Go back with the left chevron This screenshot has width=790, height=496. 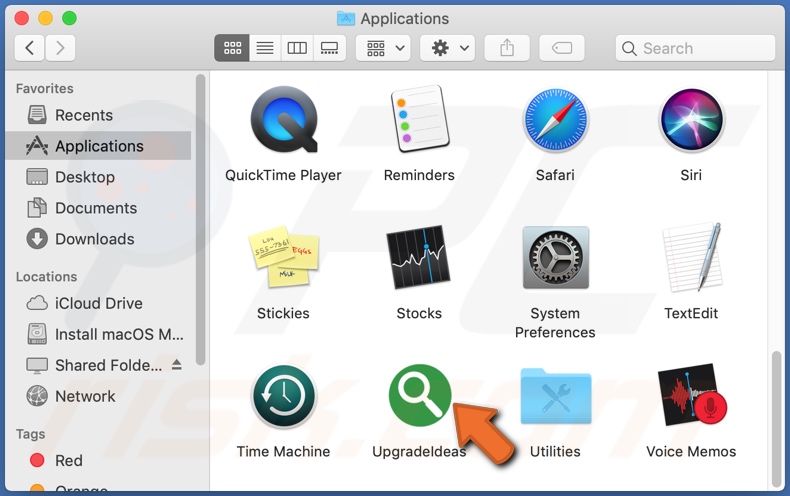[x=29, y=48]
